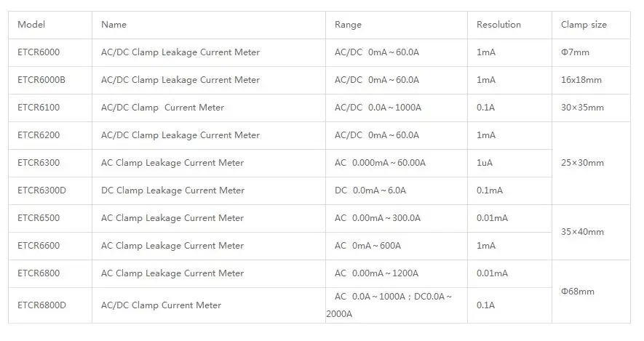644x341 pixels.
Task: Select the ETCR6200 model cell
Action: (x=50, y=135)
